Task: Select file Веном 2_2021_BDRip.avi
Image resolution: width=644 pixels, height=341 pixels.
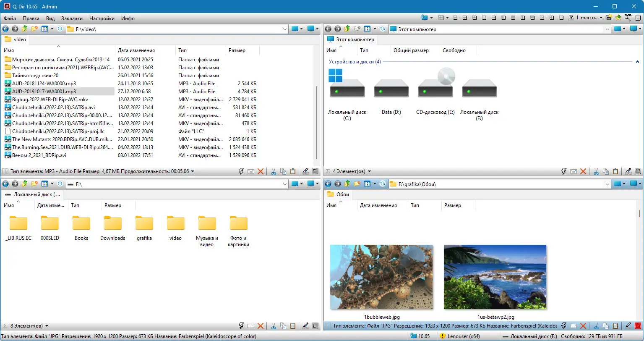Action: [39, 155]
